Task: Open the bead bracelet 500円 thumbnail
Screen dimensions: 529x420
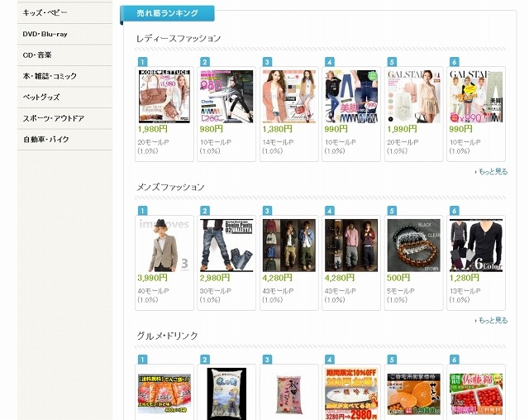Action: (x=413, y=246)
